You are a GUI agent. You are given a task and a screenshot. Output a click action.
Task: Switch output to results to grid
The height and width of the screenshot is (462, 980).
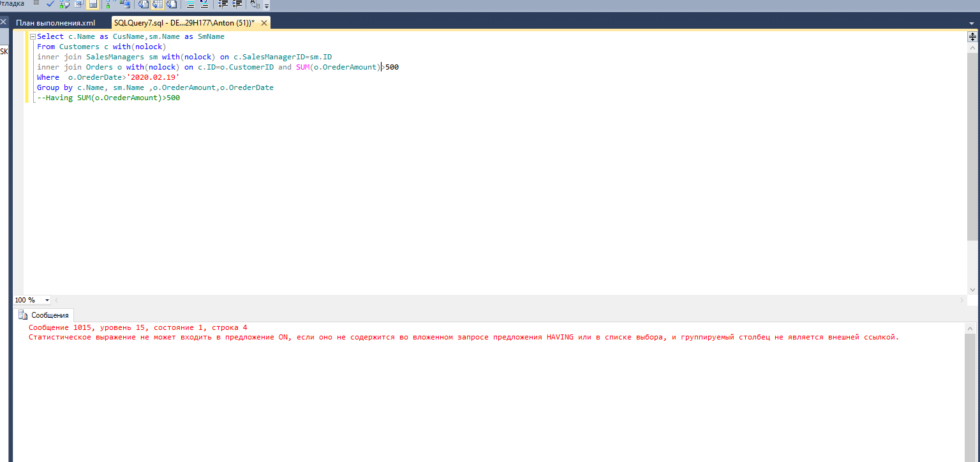157,3
